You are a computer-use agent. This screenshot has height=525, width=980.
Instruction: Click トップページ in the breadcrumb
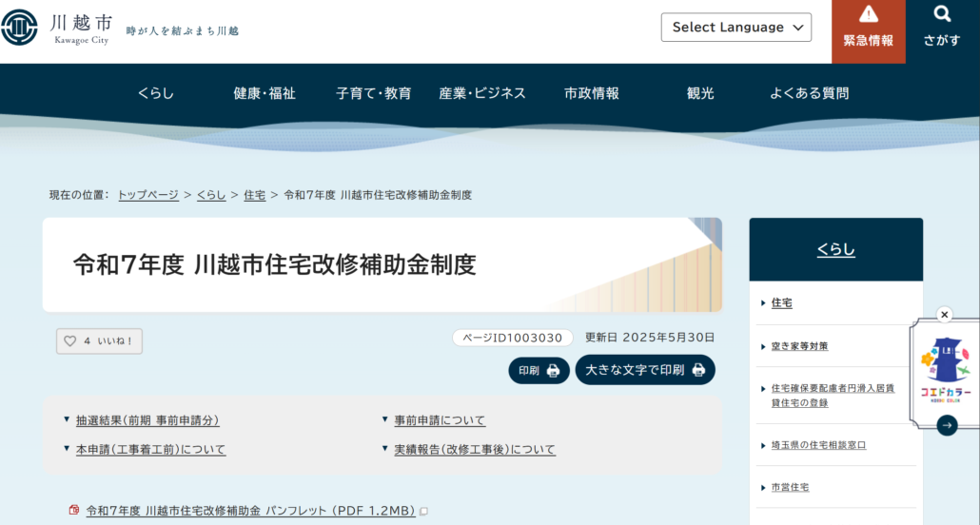(148, 195)
